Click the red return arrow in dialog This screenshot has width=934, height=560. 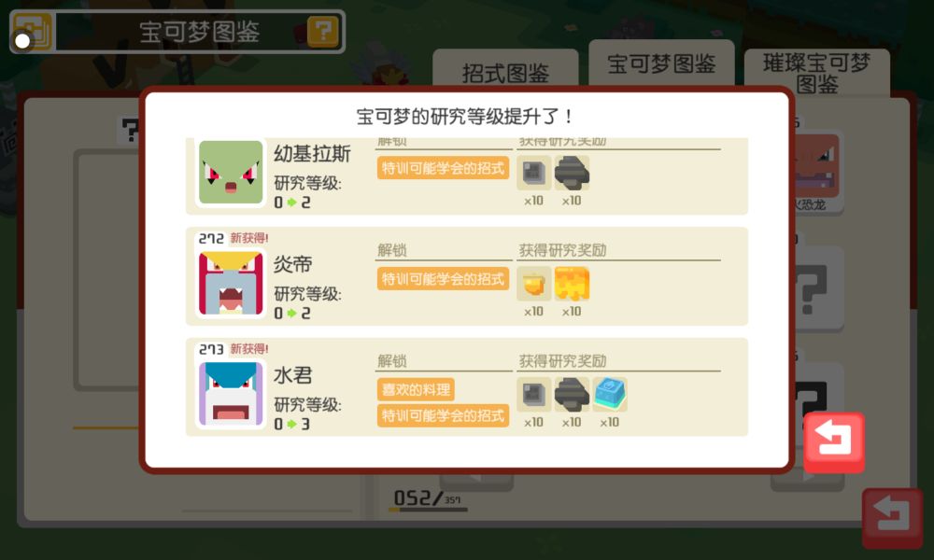point(834,442)
